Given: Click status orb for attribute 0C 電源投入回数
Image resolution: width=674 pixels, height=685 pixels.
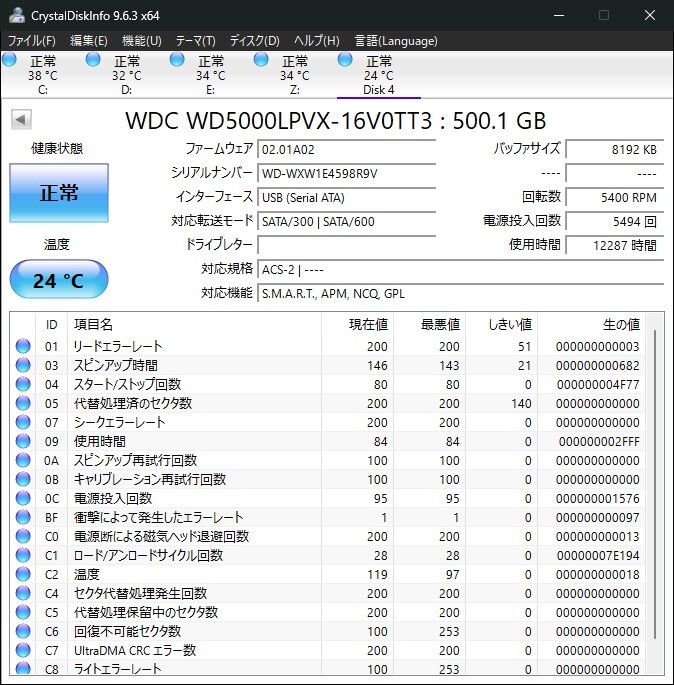Looking at the screenshot, I should coord(23,498).
